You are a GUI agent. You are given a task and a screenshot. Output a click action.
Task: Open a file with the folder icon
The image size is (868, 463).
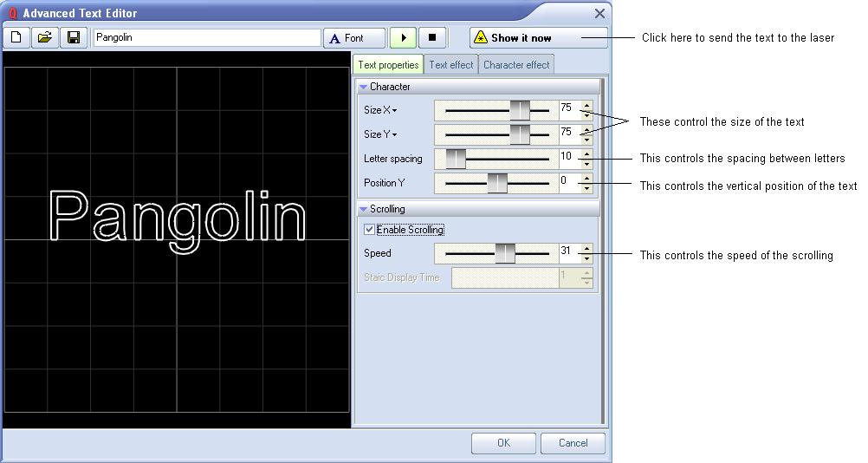point(45,38)
